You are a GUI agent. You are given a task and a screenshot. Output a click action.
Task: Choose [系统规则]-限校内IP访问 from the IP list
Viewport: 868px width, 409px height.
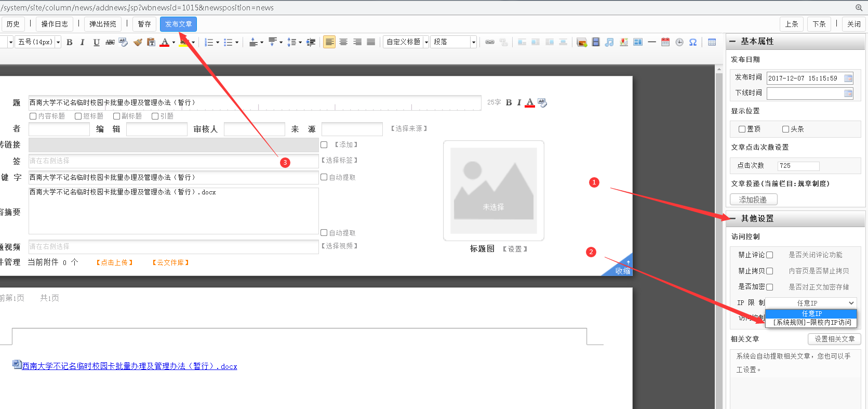pos(811,322)
